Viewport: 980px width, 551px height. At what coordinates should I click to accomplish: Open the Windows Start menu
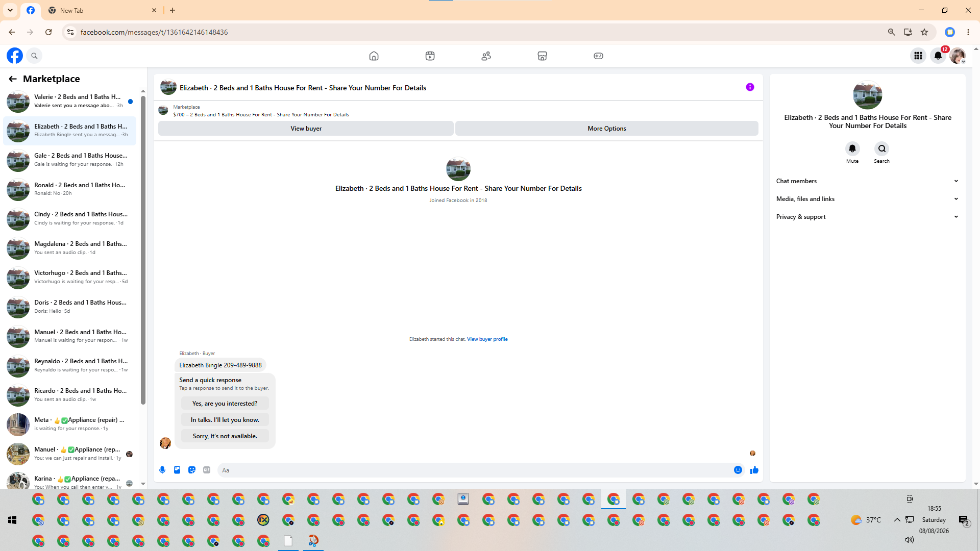pos(12,520)
